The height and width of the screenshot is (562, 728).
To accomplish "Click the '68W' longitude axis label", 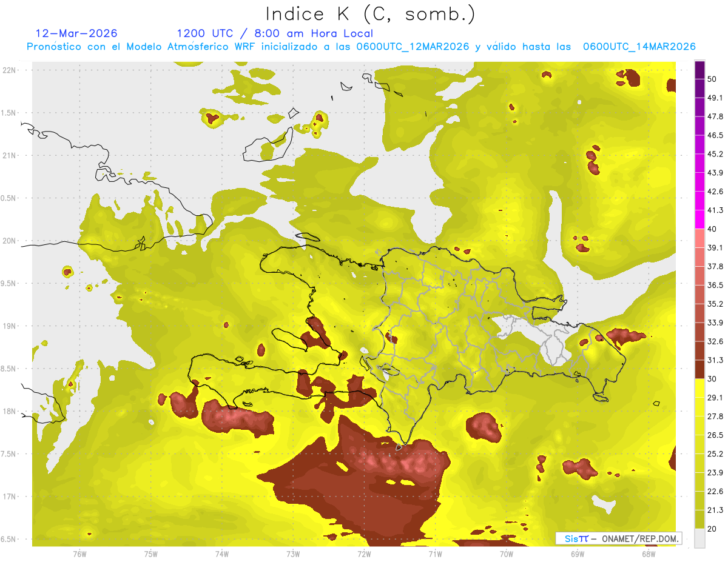I will point(649,554).
